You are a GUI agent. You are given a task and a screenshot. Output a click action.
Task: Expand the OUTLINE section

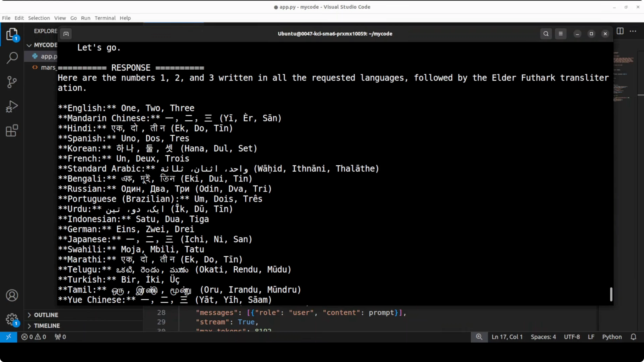coord(46,315)
